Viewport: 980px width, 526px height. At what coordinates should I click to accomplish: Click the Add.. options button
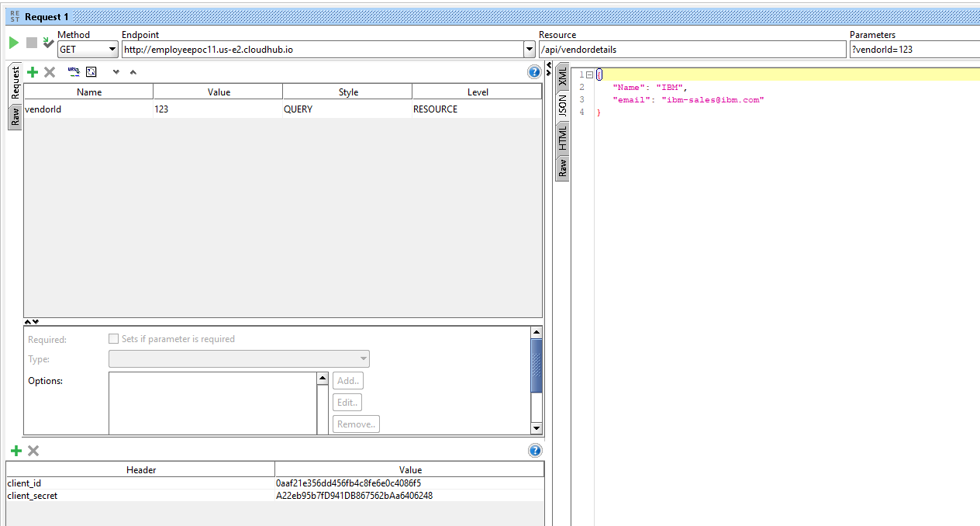pyautogui.click(x=347, y=381)
